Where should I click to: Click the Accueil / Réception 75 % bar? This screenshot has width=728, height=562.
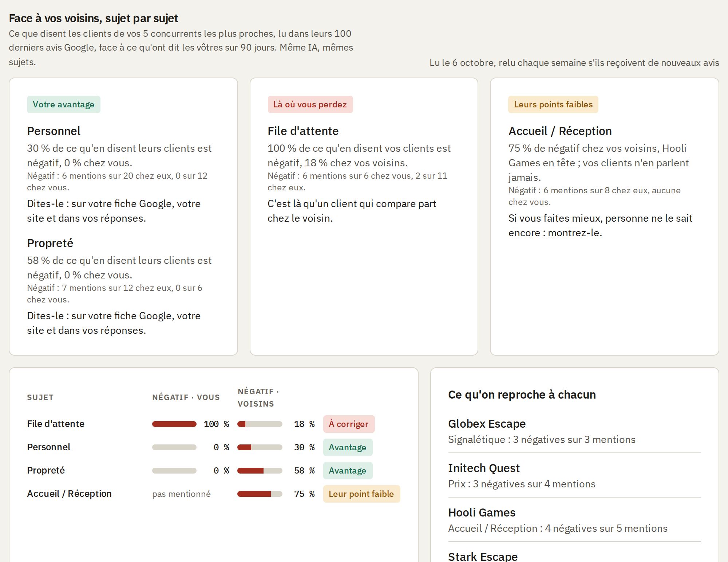pos(260,494)
